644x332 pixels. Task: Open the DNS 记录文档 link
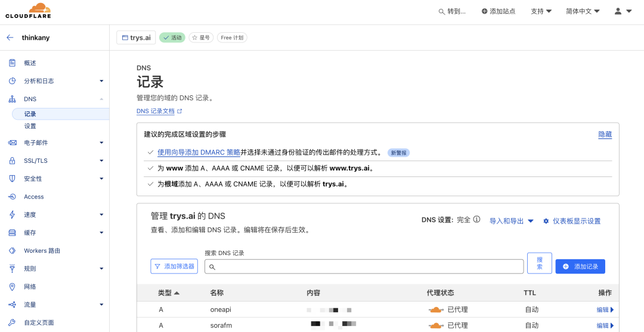(155, 111)
